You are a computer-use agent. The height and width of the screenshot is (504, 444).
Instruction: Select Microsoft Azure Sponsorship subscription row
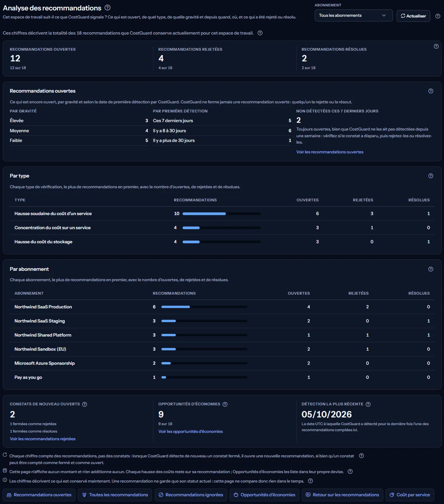click(222, 363)
